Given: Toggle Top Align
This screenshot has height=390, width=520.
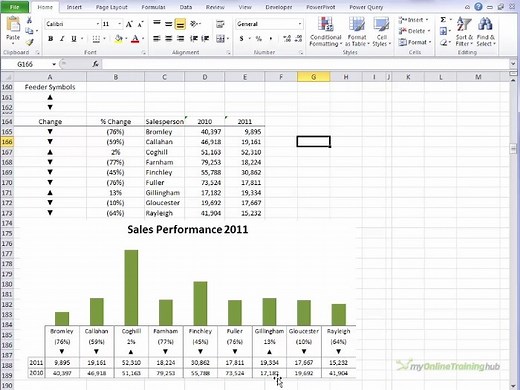Looking at the screenshot, I should 157,23.
